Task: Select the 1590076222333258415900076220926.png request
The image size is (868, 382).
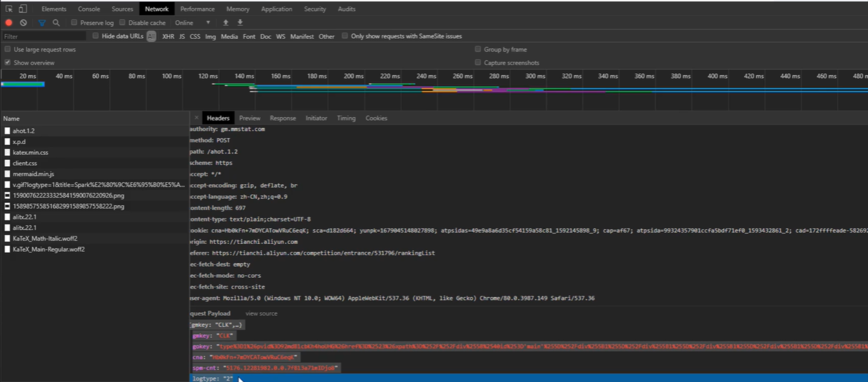Action: point(95,196)
